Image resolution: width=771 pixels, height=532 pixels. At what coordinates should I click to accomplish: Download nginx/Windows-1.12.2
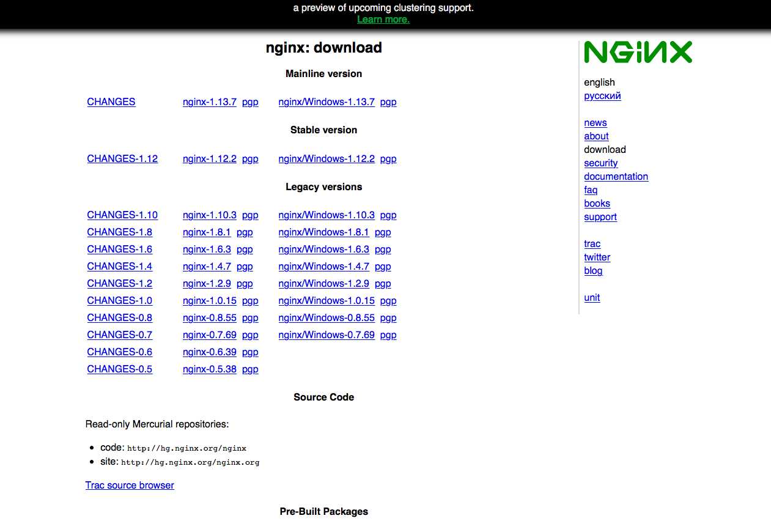click(x=326, y=159)
